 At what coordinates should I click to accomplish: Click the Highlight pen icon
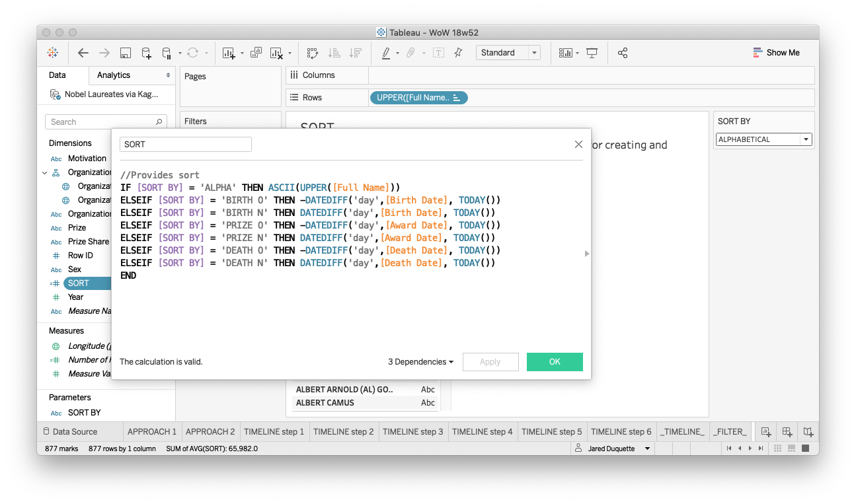[386, 53]
